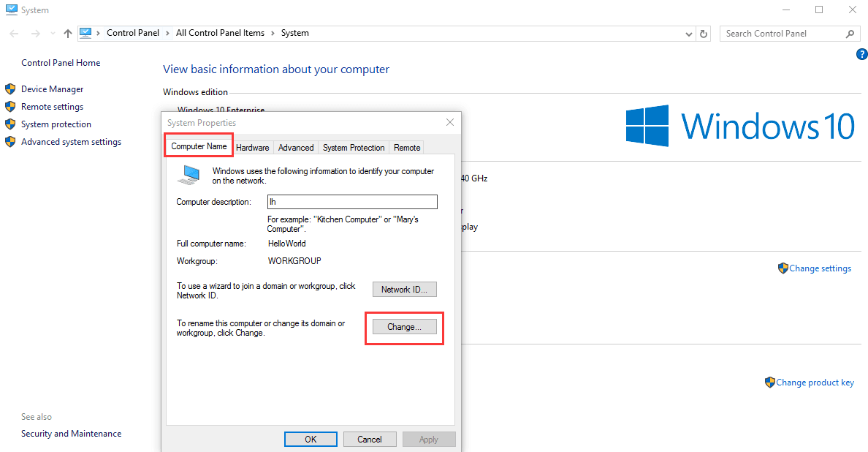Open All Control Panel Items breadcrumb

coord(221,33)
